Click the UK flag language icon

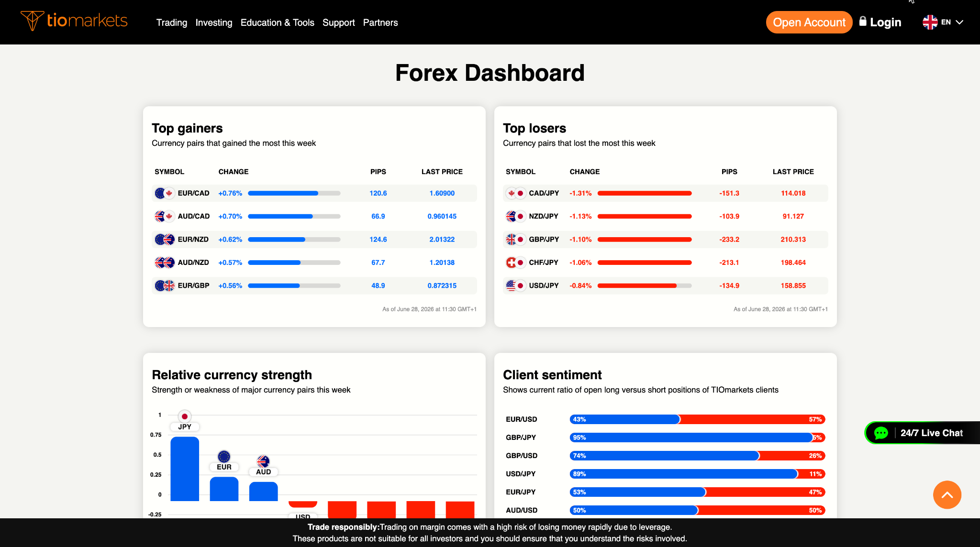pos(930,22)
